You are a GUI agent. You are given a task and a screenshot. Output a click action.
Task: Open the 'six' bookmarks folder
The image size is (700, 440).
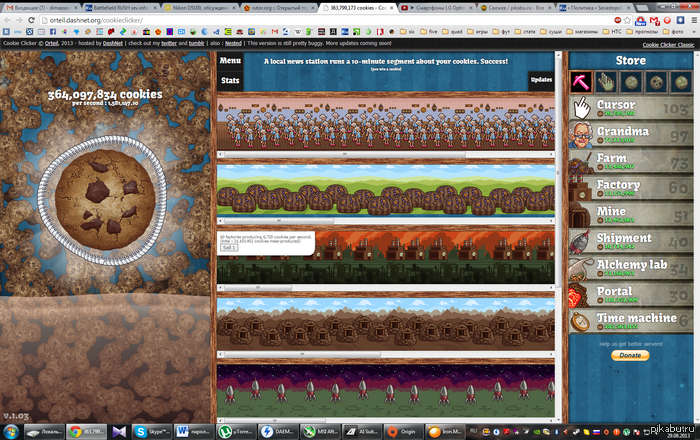pos(408,32)
